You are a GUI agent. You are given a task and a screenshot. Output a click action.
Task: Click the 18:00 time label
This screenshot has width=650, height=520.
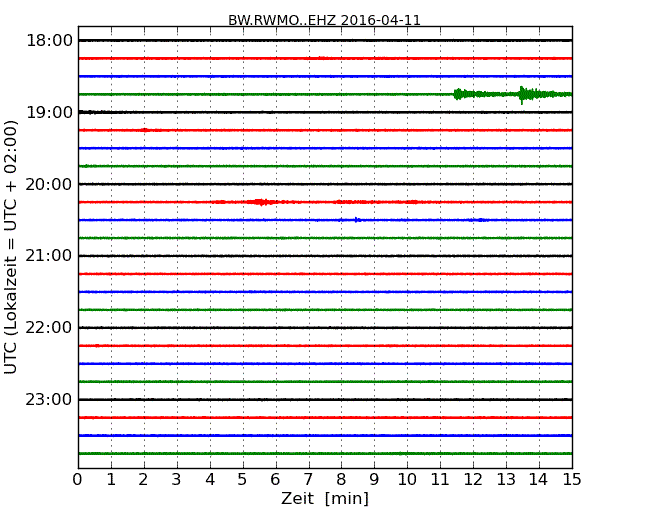click(x=49, y=41)
